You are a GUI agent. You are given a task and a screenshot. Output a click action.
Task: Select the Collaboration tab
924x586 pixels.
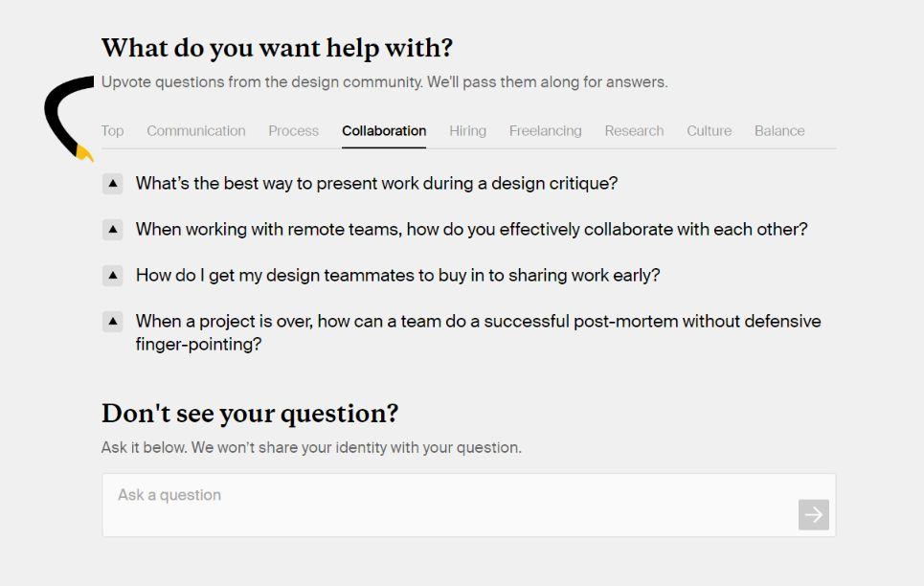tap(384, 131)
